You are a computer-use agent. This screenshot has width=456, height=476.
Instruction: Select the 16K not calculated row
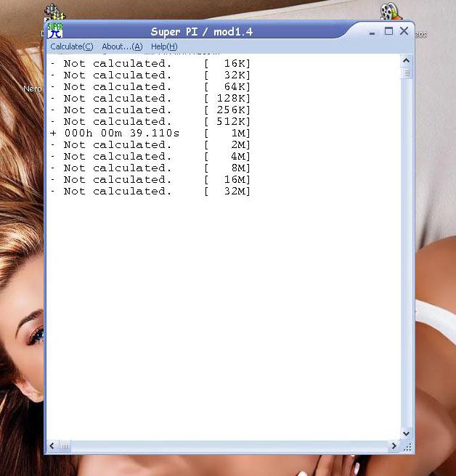pos(150,63)
